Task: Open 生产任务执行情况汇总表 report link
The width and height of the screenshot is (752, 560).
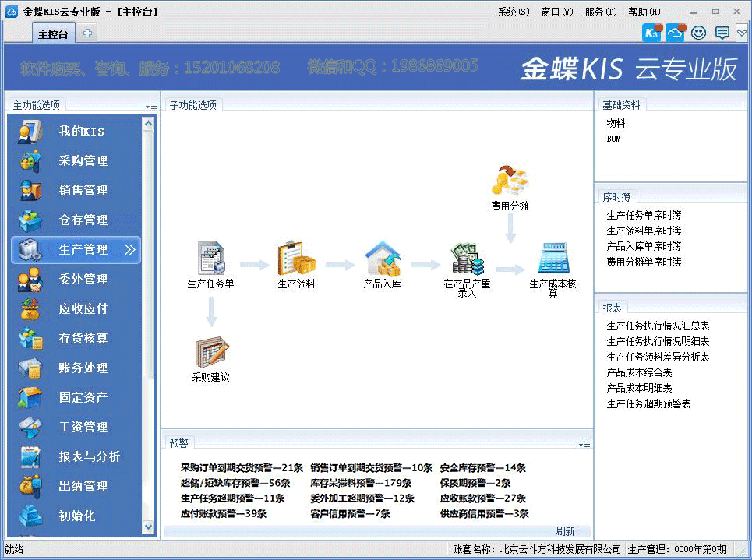Action: point(658,326)
